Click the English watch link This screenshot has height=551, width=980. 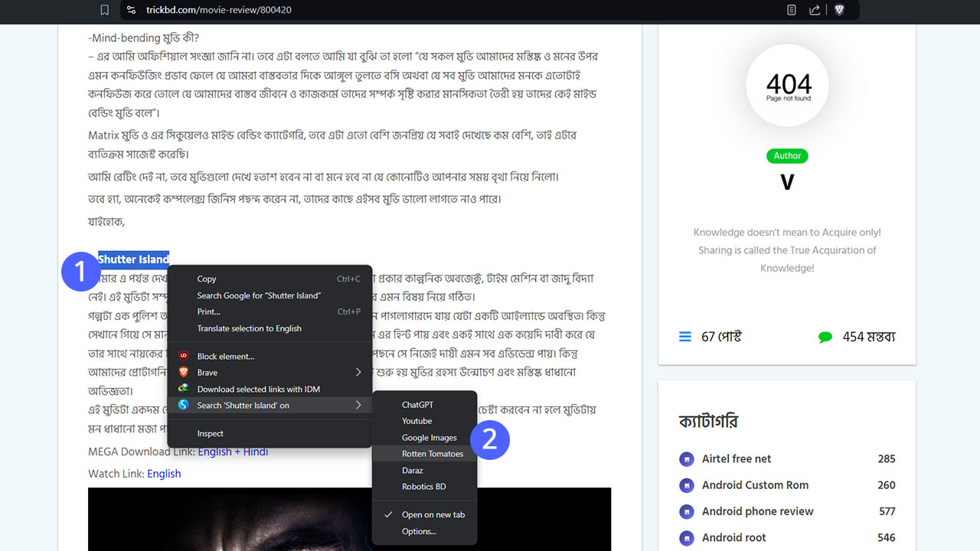pos(164,474)
